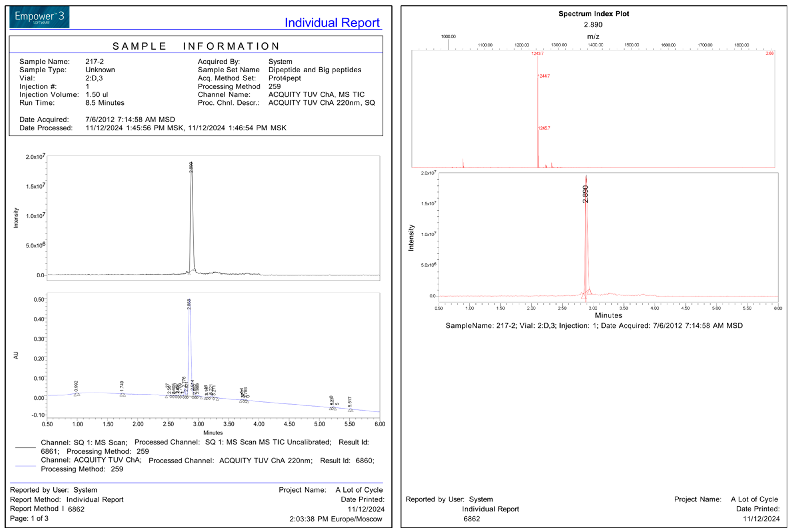
Task: Click triangle baseline marker under red chromatogram peak
Action: pos(583,297)
